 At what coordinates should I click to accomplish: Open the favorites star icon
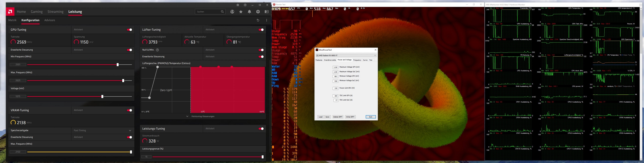click(x=241, y=12)
